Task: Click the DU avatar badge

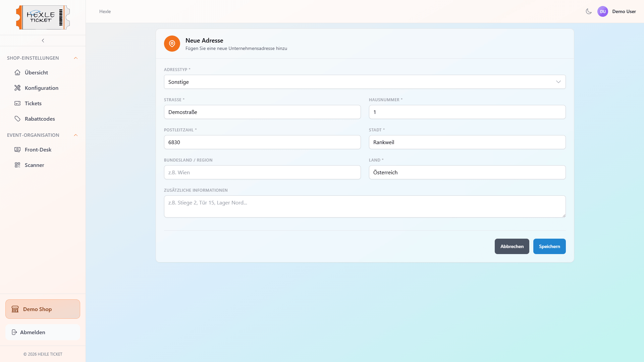Action: (x=603, y=11)
